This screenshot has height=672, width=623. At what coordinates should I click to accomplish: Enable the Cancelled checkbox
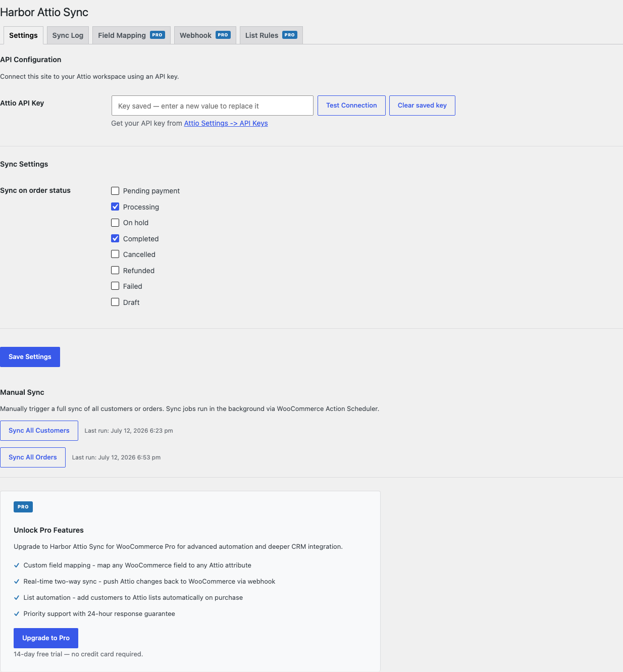[x=115, y=254]
